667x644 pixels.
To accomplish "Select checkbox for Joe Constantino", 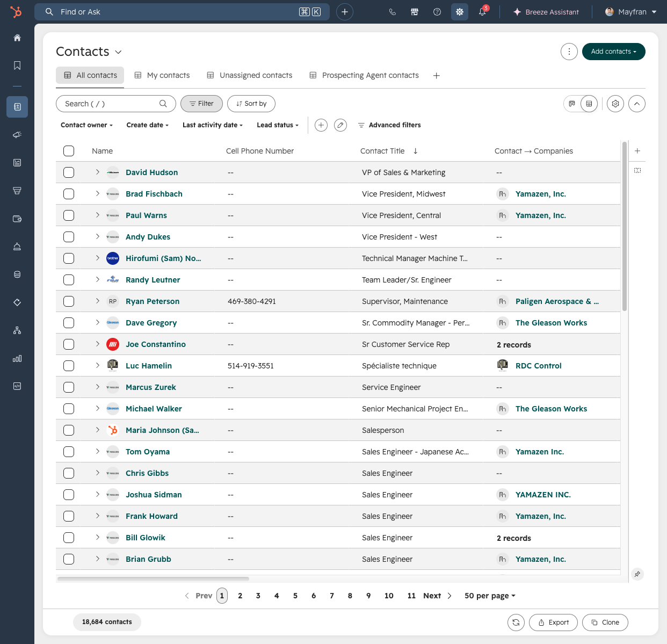I will point(69,344).
